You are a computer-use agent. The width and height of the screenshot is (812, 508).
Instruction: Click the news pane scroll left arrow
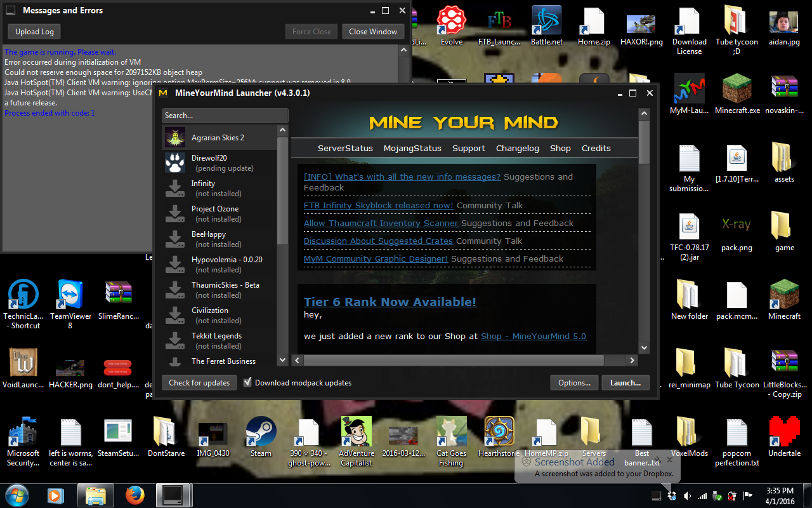pyautogui.click(x=297, y=360)
